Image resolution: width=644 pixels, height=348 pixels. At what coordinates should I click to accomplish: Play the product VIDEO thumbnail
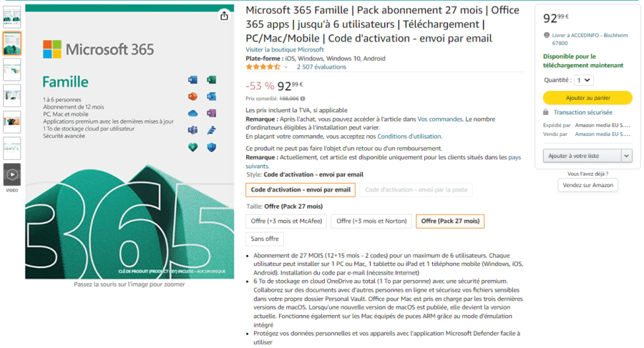click(x=12, y=174)
